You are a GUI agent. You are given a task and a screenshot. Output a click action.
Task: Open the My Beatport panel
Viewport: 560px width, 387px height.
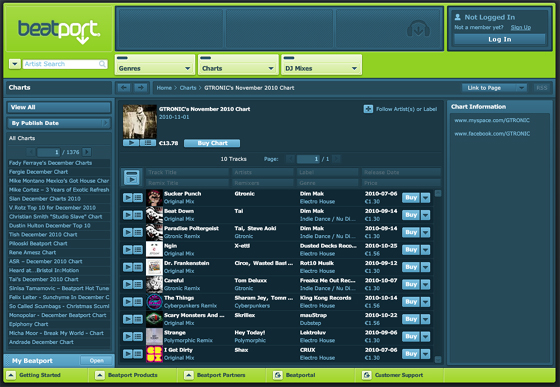pos(96,361)
